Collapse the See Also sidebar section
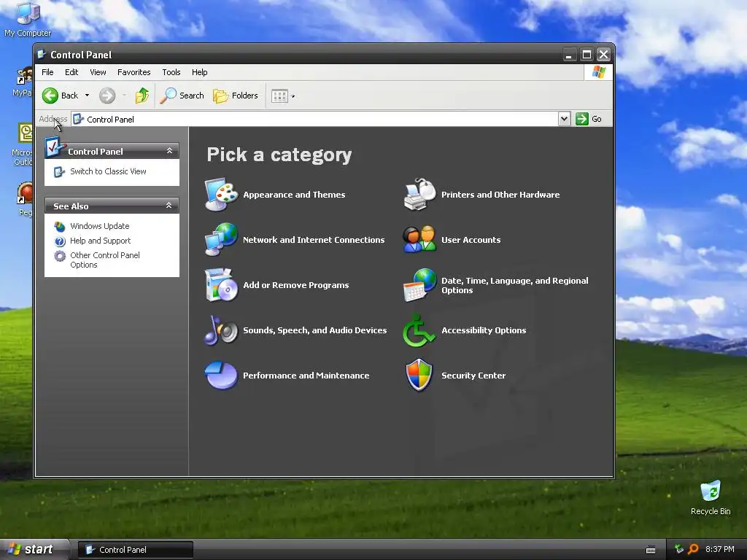This screenshot has width=747, height=560. (169, 206)
